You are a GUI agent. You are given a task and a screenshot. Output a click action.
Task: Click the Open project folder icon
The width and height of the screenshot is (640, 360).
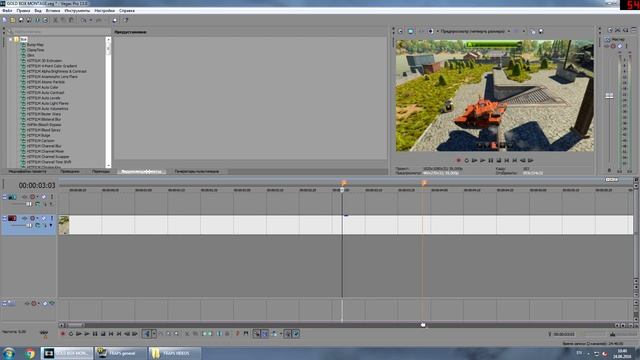pyautogui.click(x=13, y=20)
